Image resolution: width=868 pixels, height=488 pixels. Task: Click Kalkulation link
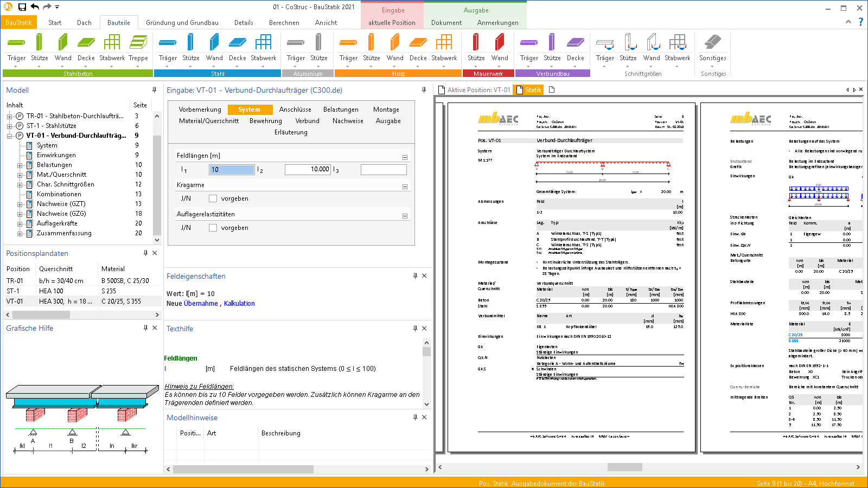tap(239, 304)
